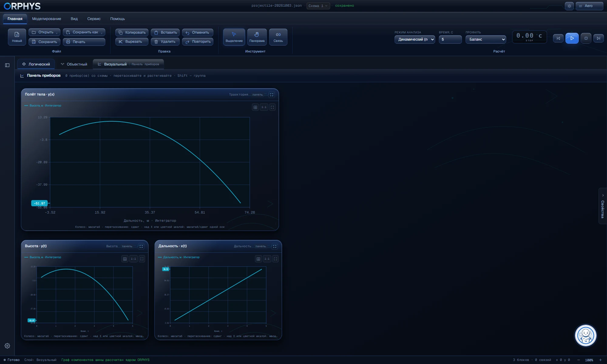The width and height of the screenshot is (607, 364).
Task: Toggle grid in Полёт тела chart
Action: [255, 107]
